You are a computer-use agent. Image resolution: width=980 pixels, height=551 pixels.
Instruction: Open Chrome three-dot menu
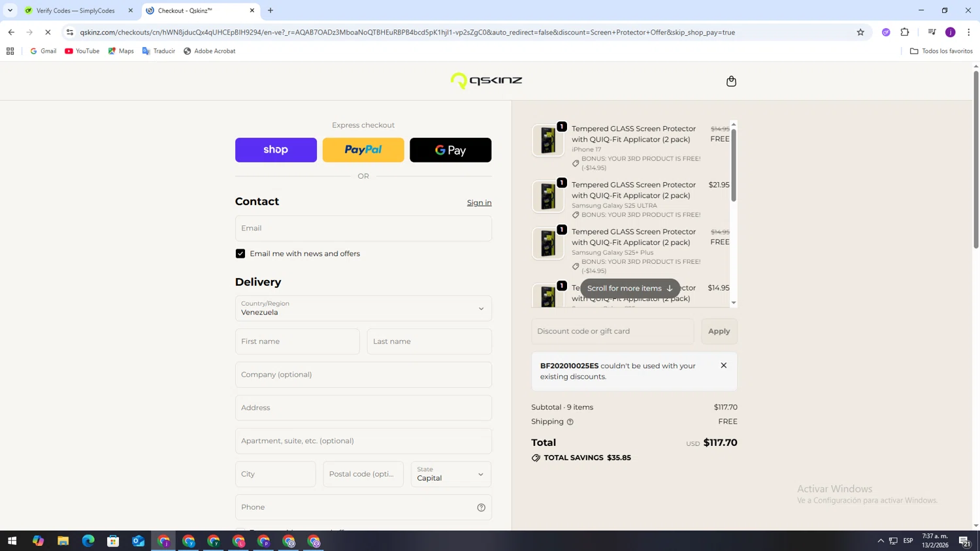(968, 32)
